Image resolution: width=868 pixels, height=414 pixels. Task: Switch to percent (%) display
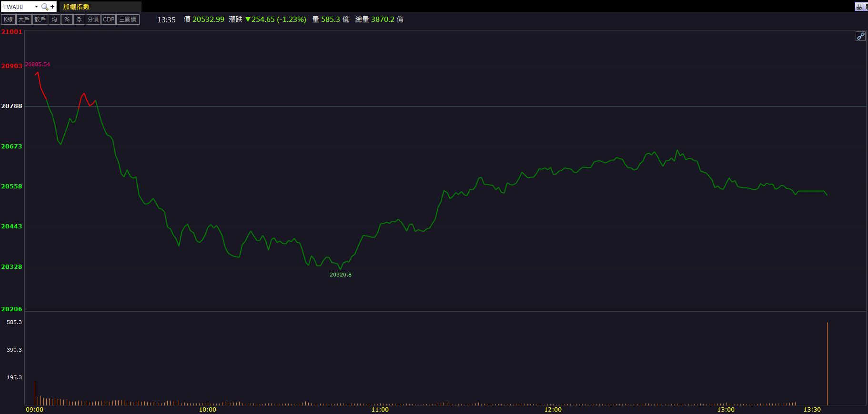pyautogui.click(x=67, y=20)
